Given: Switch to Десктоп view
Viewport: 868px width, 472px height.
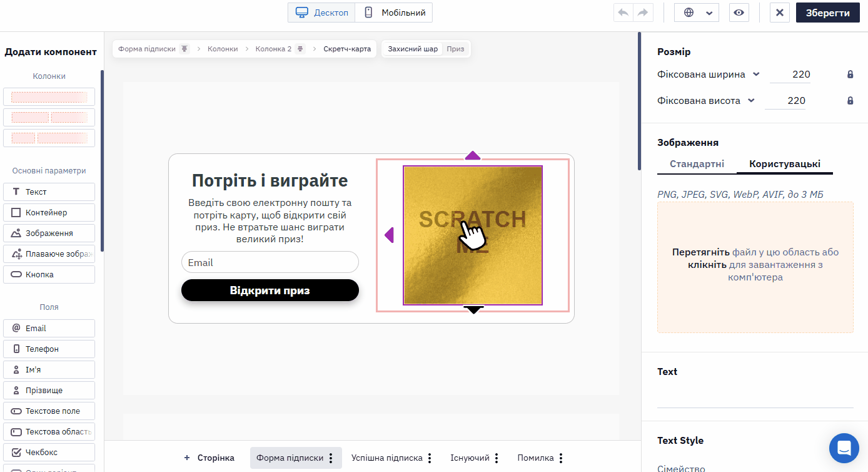Looking at the screenshot, I should (x=321, y=13).
